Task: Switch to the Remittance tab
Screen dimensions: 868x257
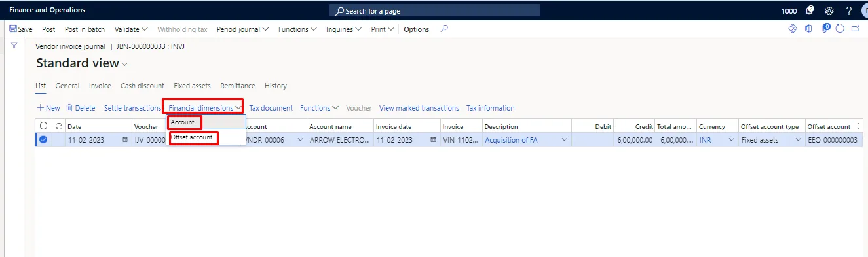Action: click(x=238, y=86)
